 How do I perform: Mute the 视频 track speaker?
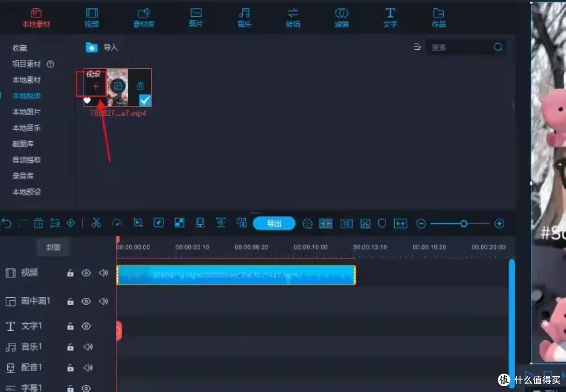104,273
